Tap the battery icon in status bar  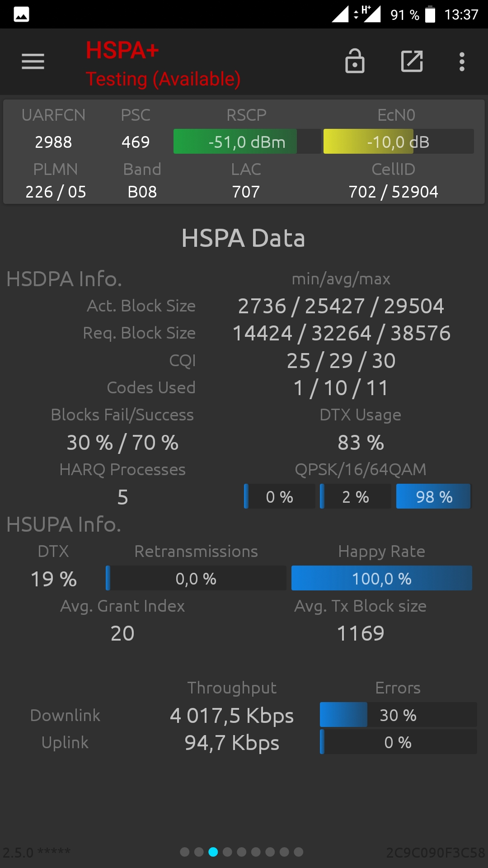(430, 14)
